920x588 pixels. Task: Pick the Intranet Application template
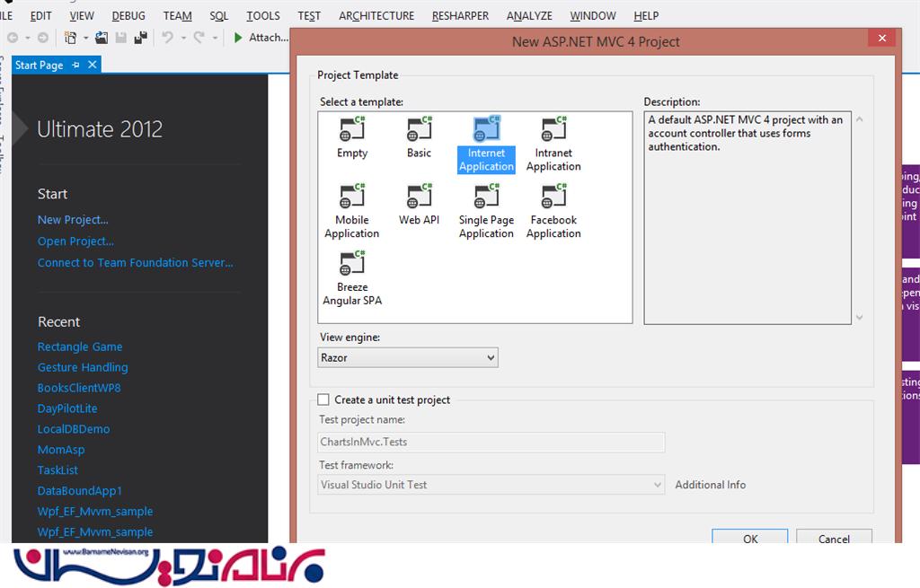point(553,131)
